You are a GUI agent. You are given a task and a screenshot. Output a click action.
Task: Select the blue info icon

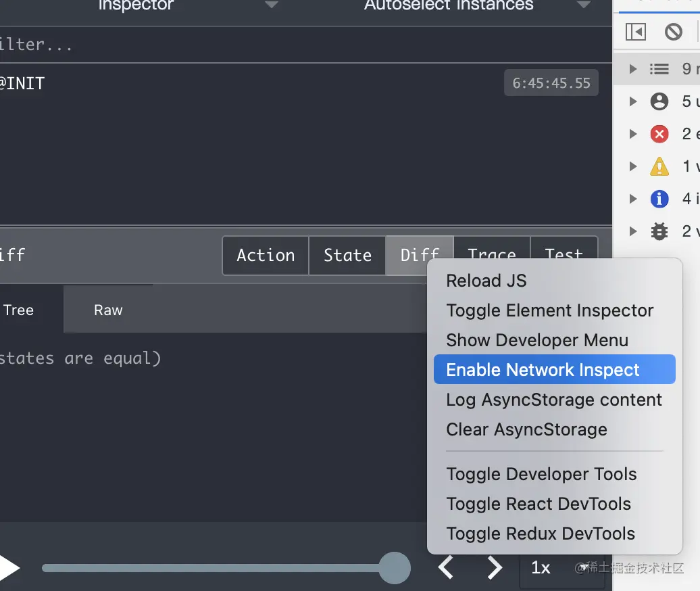659,199
